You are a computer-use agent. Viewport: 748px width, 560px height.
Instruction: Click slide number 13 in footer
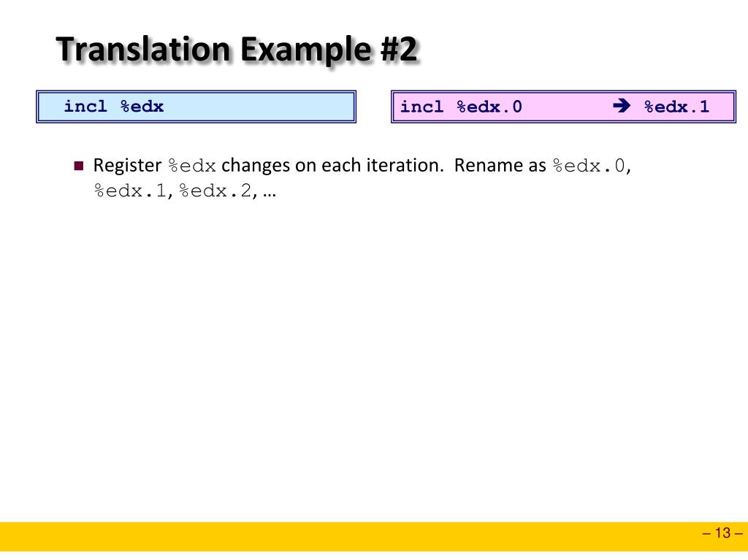click(x=722, y=532)
